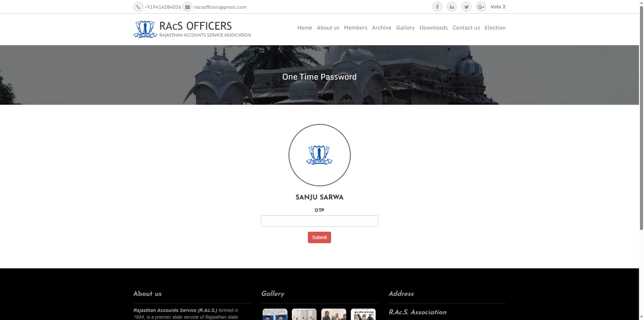Click the page vertical scrollbar thumb

point(642,118)
